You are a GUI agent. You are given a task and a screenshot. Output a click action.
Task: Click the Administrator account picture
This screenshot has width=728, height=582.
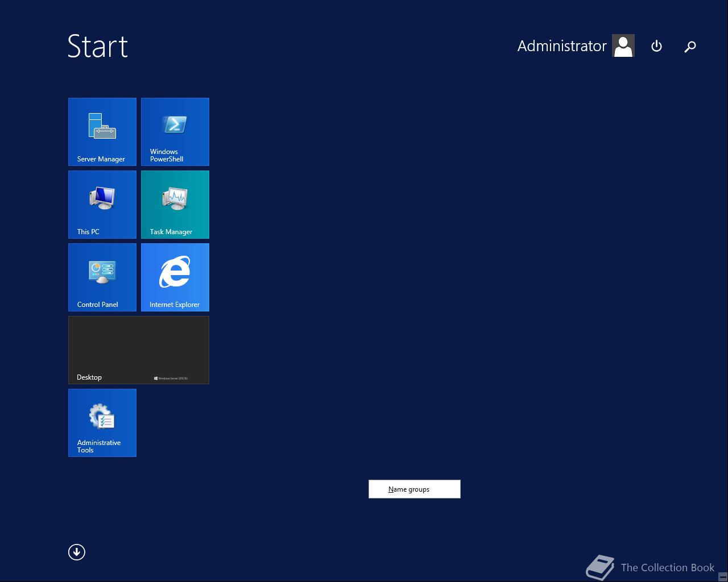623,45
